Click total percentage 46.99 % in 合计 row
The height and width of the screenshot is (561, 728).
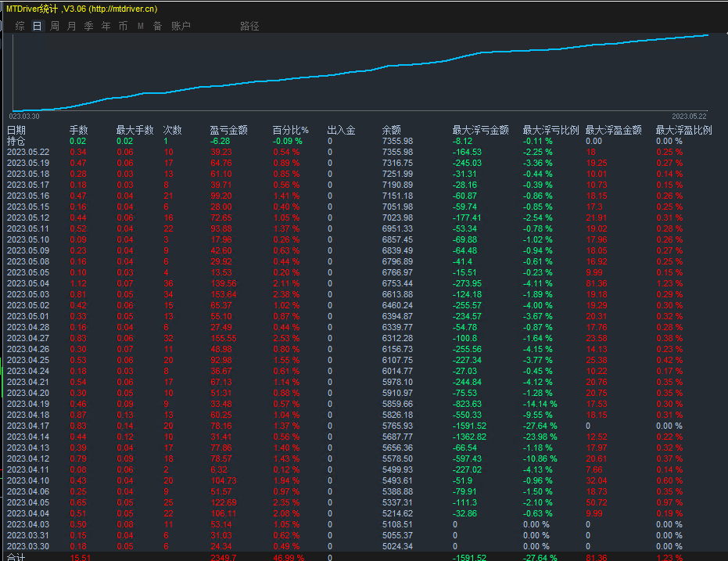click(x=289, y=557)
